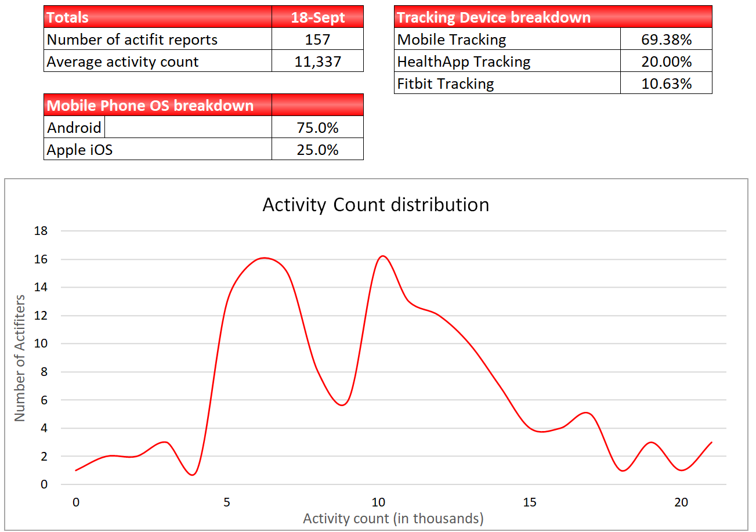This screenshot has height=532, width=756.
Task: Click the 18-Sept column header
Action: coord(317,17)
